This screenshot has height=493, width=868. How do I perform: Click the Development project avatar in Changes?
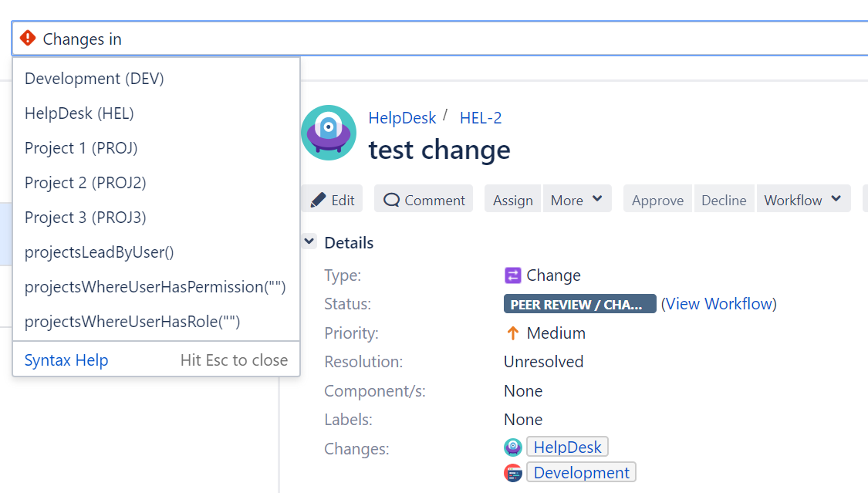click(512, 473)
